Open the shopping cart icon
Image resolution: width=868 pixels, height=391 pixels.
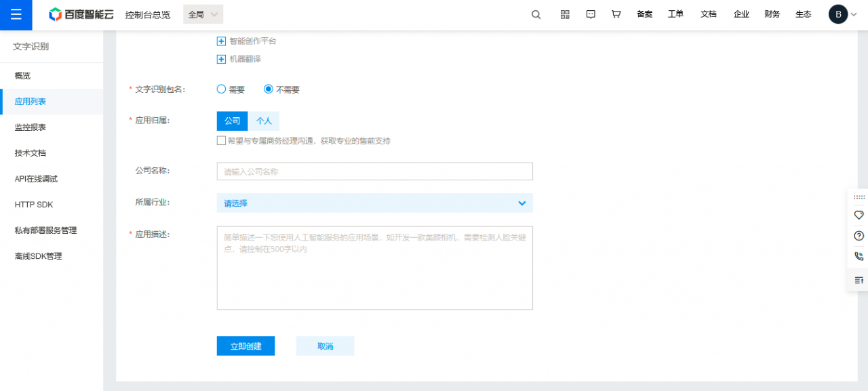pos(616,14)
